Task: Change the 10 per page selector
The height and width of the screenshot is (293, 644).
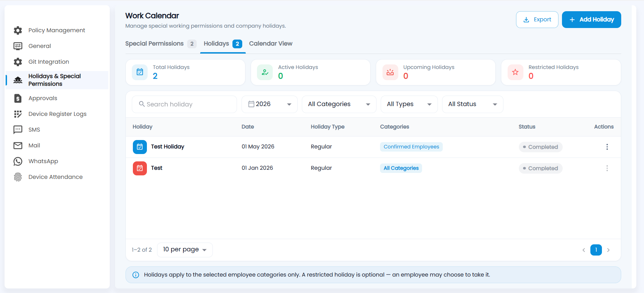Action: coord(185,250)
